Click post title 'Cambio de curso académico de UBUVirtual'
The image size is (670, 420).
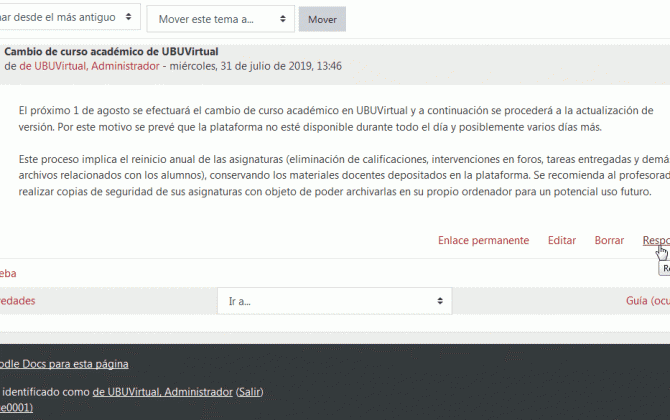111,51
